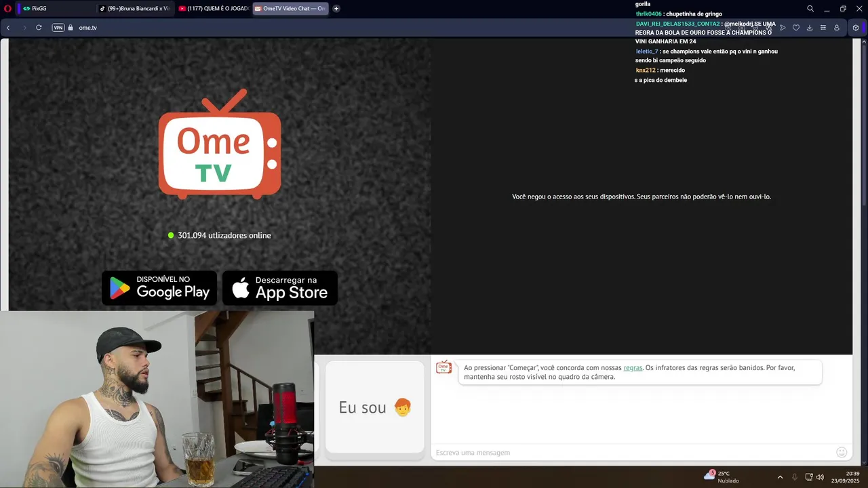
Task: Open the extensions cube icon
Action: (x=856, y=28)
